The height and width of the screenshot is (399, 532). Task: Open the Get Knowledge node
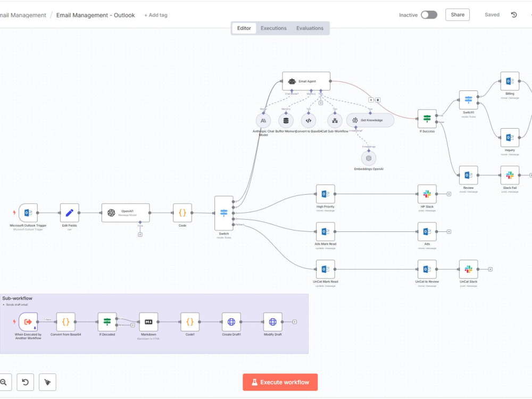click(370, 120)
